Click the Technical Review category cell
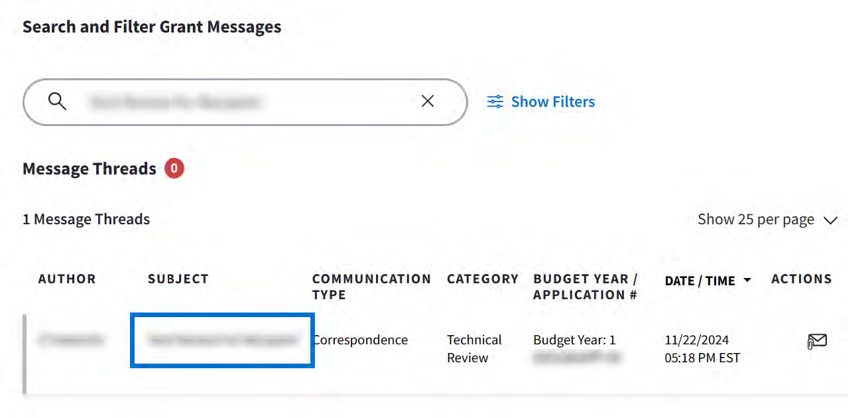 pos(474,348)
